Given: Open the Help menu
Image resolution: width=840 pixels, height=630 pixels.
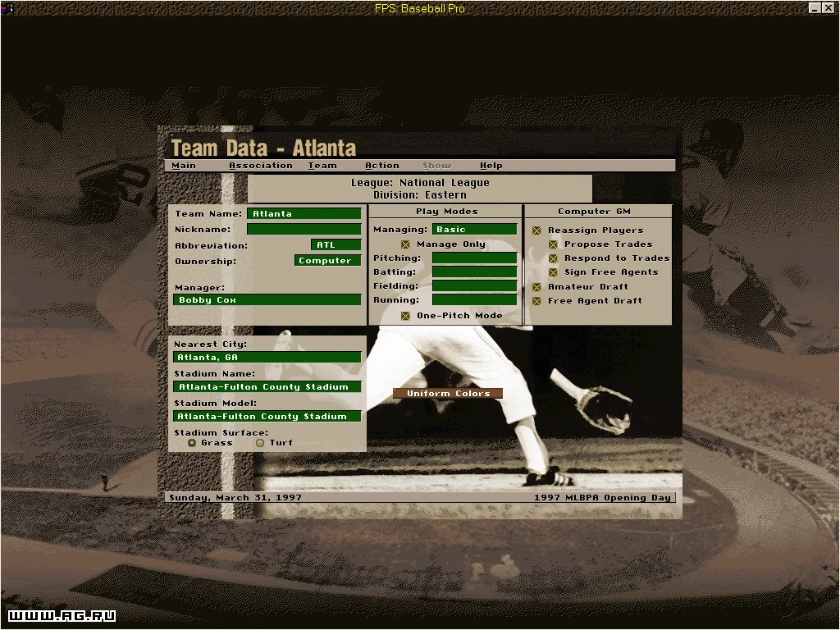Looking at the screenshot, I should click(x=491, y=166).
